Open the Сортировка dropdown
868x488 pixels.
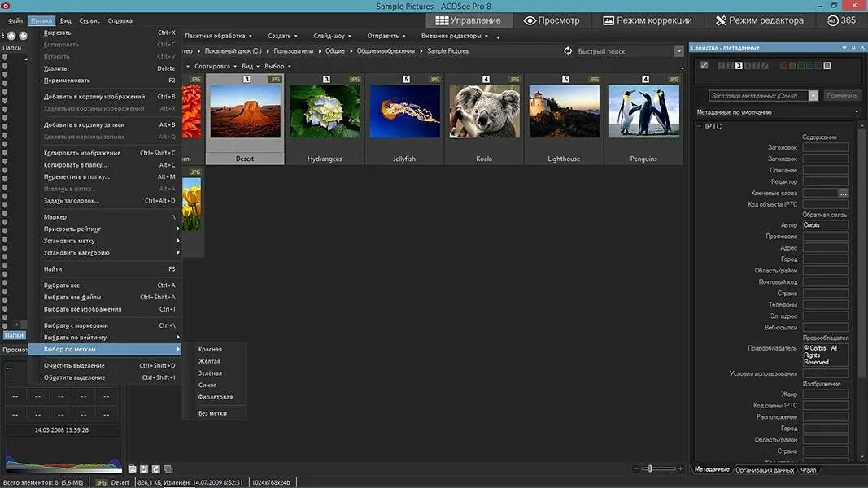click(216, 67)
